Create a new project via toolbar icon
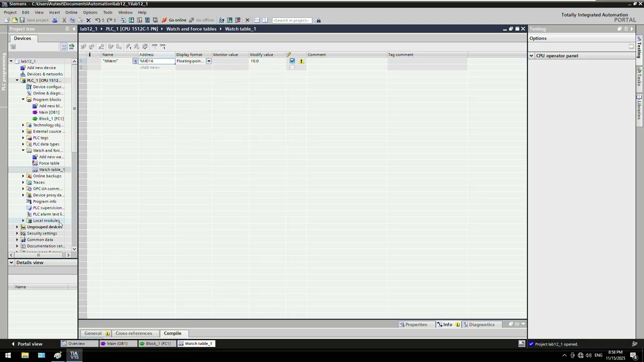Viewport: 644px width, 362px height. pos(7,20)
